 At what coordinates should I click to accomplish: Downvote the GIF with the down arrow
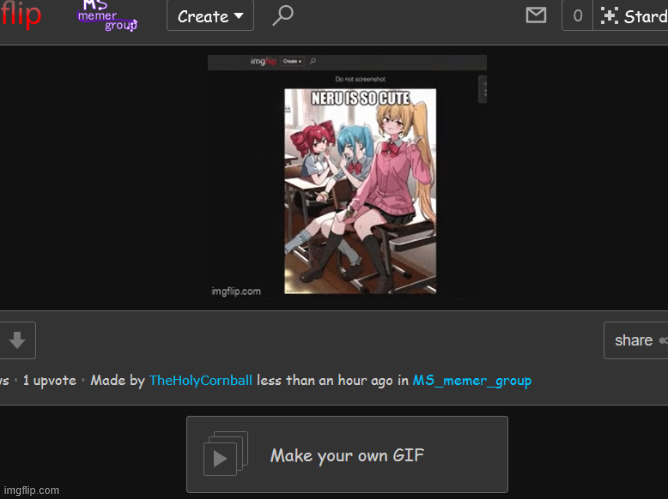[17, 340]
